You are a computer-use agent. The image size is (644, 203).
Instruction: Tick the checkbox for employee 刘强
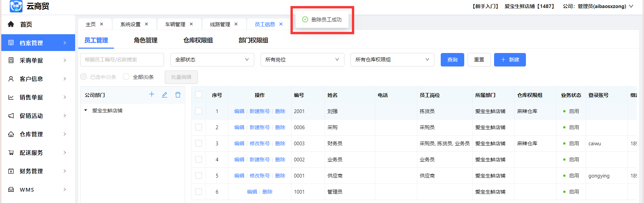click(x=199, y=111)
